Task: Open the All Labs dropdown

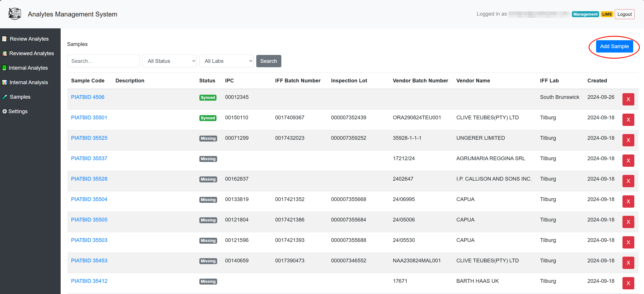Action: click(x=226, y=61)
